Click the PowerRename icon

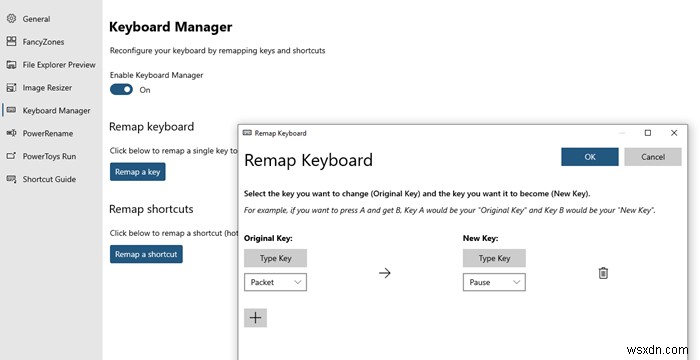point(12,133)
